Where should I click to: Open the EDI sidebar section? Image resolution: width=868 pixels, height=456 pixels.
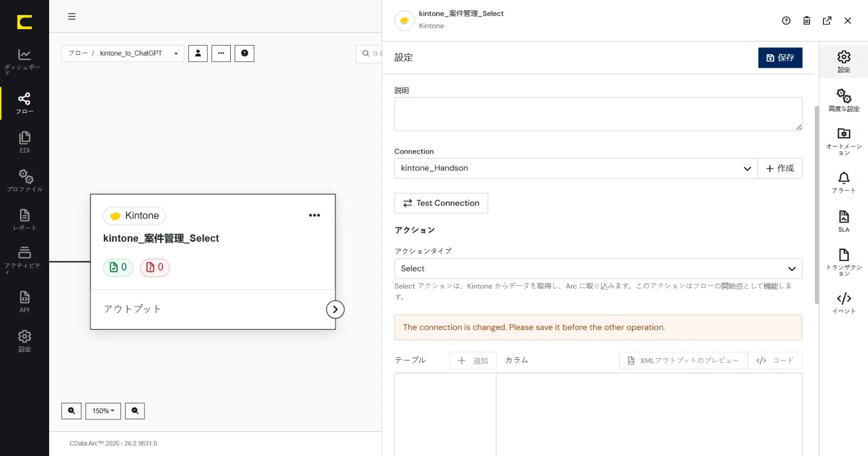tap(24, 142)
